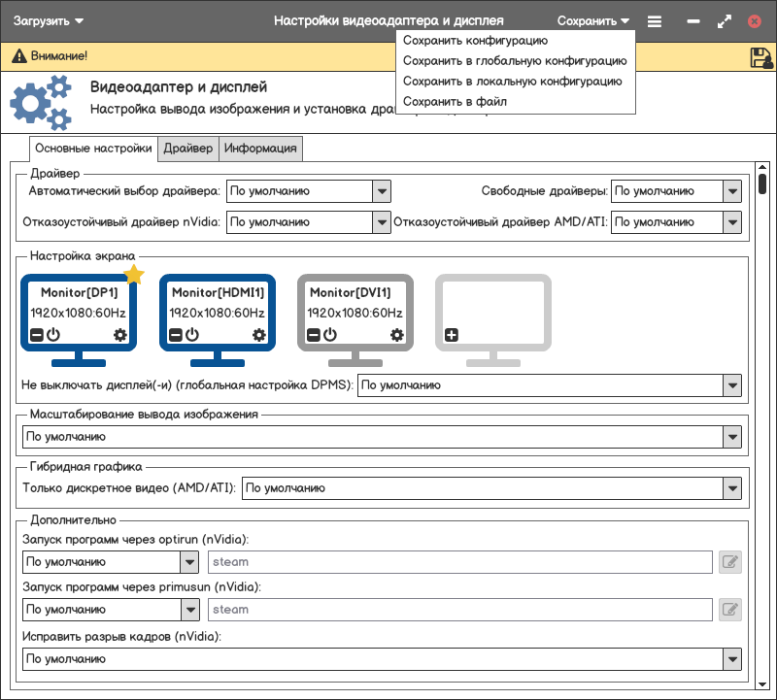Click the save floppy disk icon
This screenshot has width=777, height=700.
pos(760,57)
